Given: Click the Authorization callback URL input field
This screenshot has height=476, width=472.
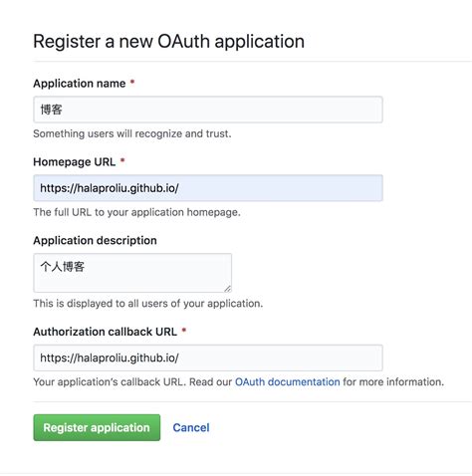Looking at the screenshot, I should (208, 357).
